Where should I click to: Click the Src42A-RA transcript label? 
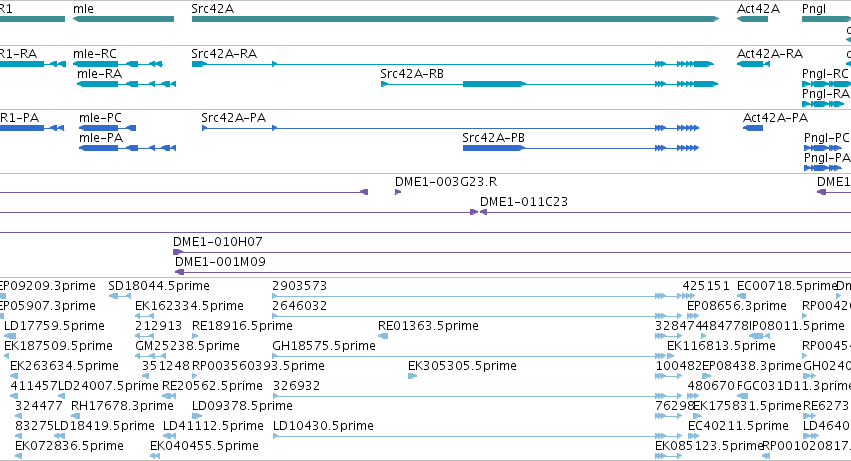(224, 54)
